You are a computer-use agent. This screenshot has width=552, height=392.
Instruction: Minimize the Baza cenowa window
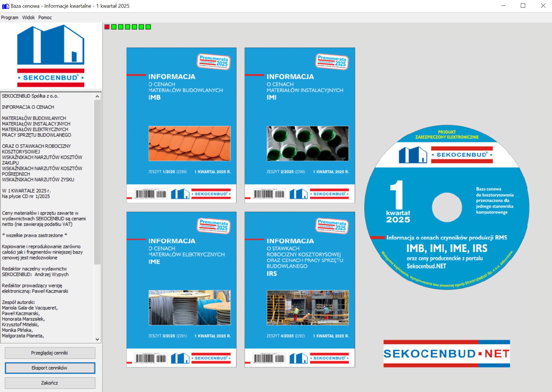click(503, 6)
